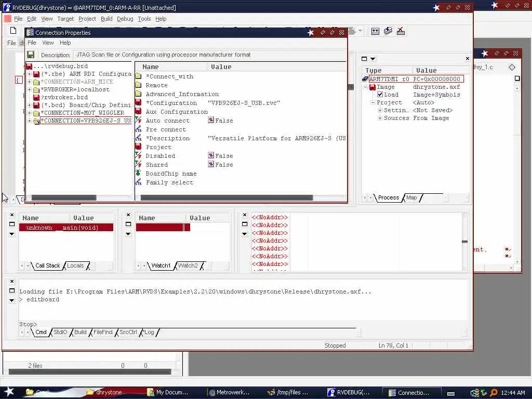Close the memory pane with X icon
Image resolution: width=532 pixels, height=399 pixels.
(x=245, y=215)
